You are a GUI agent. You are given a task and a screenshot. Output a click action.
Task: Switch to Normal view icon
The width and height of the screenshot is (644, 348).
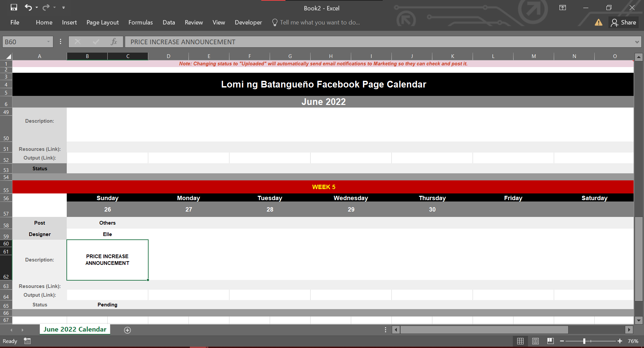[x=520, y=341]
